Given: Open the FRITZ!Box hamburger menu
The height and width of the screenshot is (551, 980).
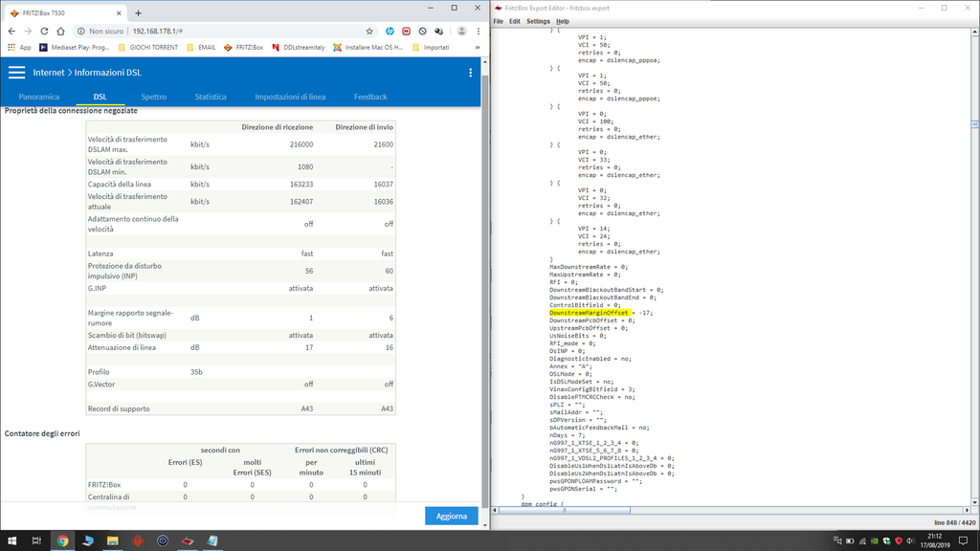Looking at the screenshot, I should coord(16,73).
